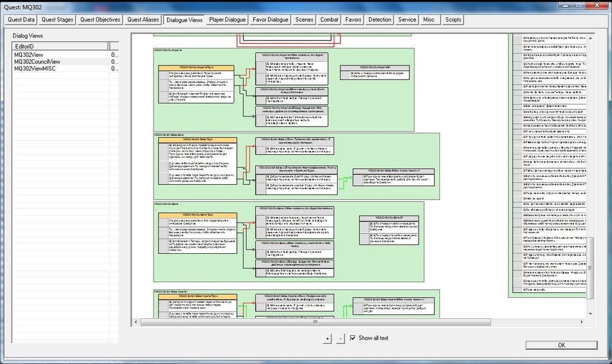Switch to the Quest Data tab
The width and height of the screenshot is (612, 364).
click(x=21, y=20)
